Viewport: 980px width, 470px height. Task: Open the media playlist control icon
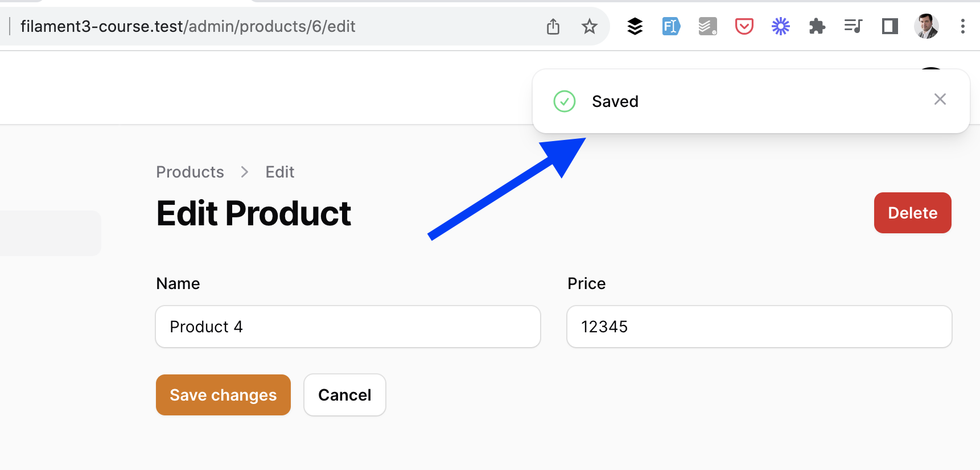pyautogui.click(x=854, y=26)
